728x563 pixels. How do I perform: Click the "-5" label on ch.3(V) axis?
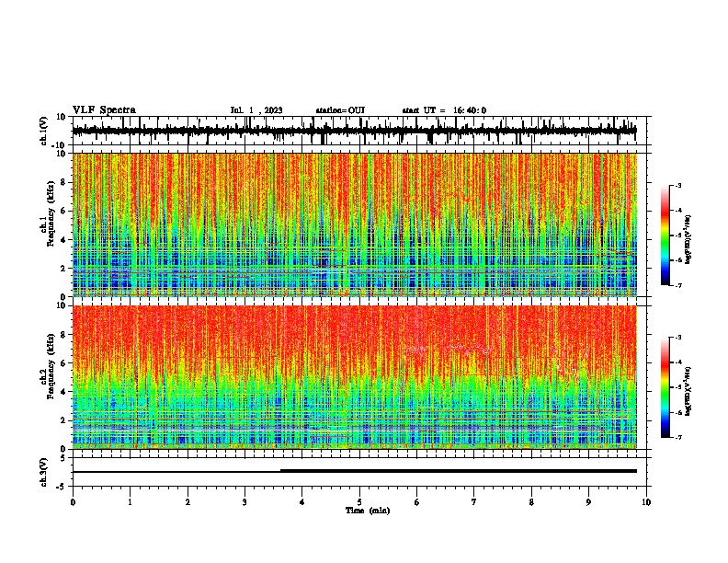[x=63, y=487]
